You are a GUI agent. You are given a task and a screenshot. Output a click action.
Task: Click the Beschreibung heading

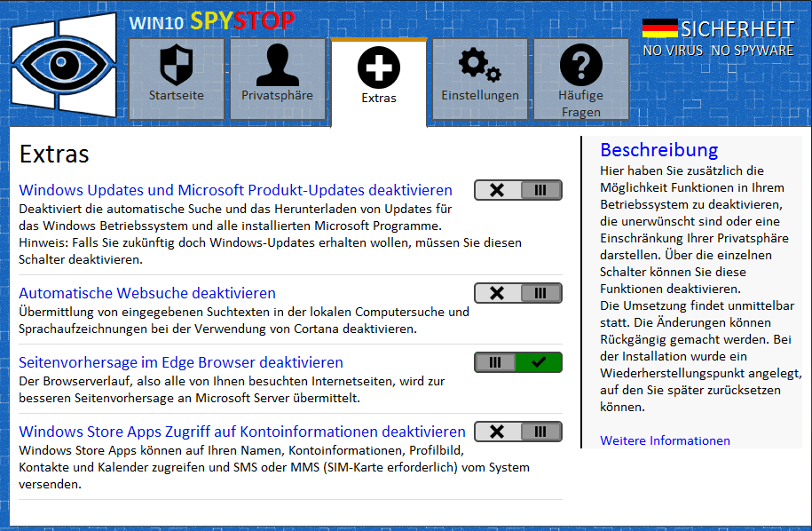[658, 150]
